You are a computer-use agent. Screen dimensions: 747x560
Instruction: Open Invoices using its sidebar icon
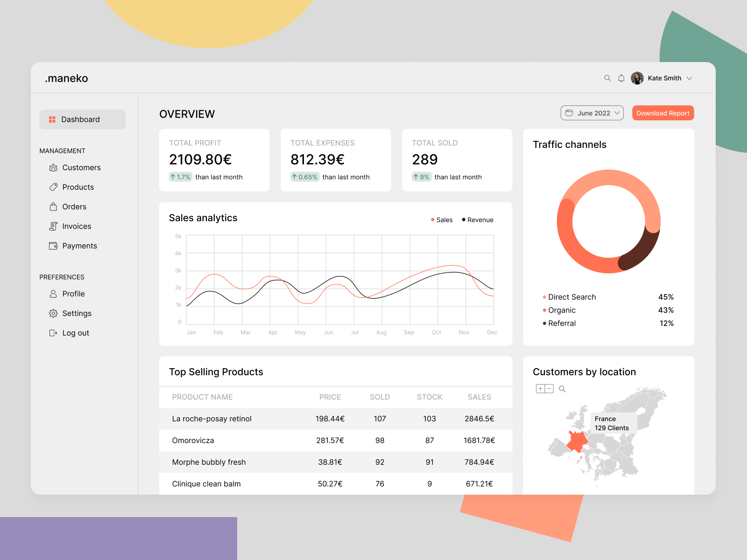point(53,226)
